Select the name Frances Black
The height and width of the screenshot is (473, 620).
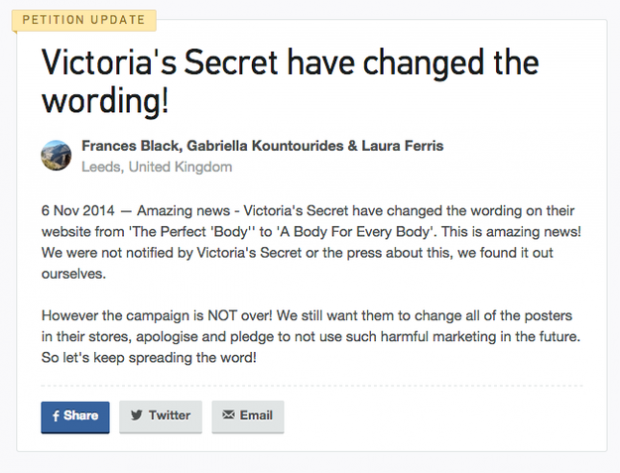(130, 146)
